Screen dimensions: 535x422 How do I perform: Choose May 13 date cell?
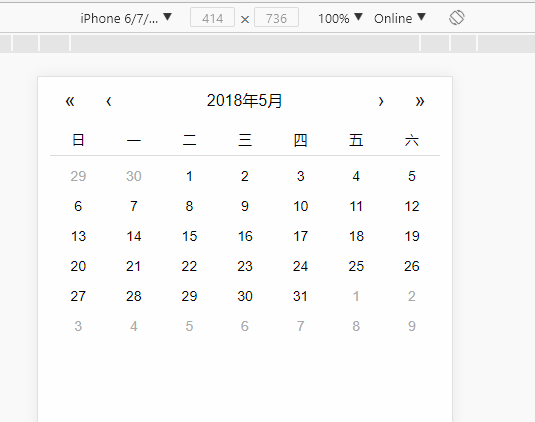pyautogui.click(x=78, y=236)
